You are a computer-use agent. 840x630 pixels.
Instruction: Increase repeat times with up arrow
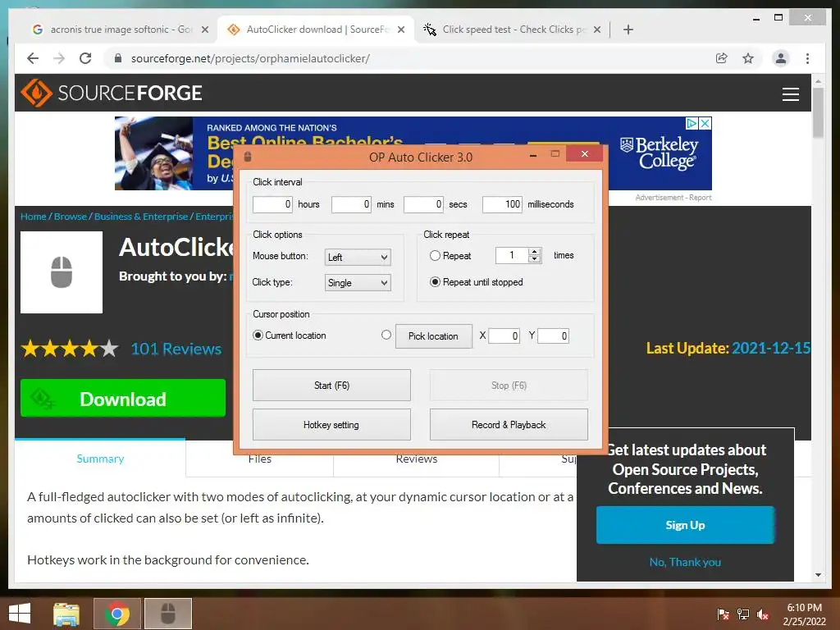click(534, 251)
